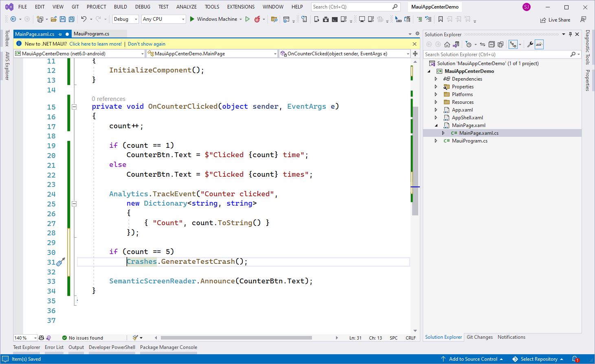This screenshot has width=595, height=364.
Task: Toggle the pin on the MainPage.xaml.cs tab
Action: pyautogui.click(x=60, y=34)
